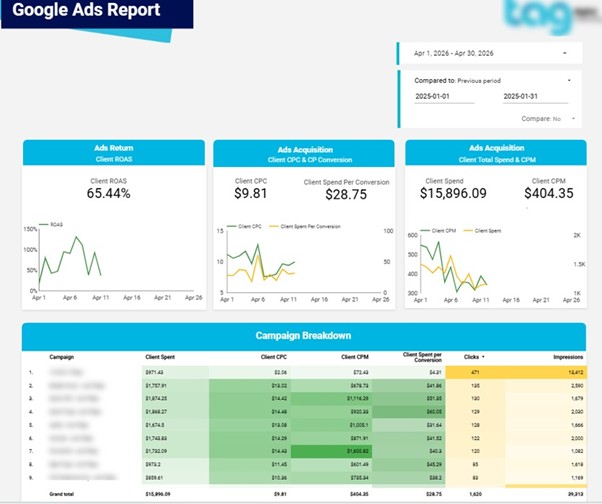602x504 pixels.
Task: Select the $9.81 Client CPC scorecard value
Action: 250,193
